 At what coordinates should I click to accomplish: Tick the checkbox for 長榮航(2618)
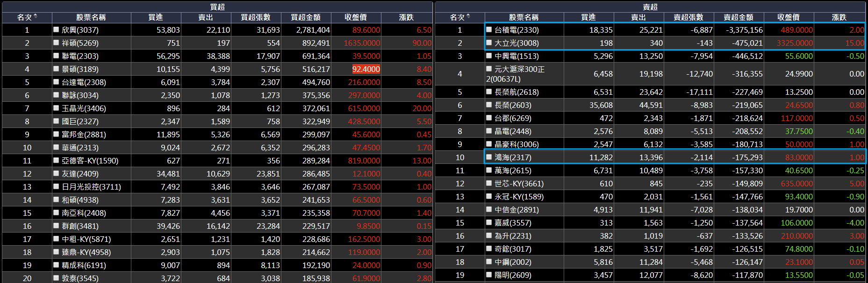489,92
